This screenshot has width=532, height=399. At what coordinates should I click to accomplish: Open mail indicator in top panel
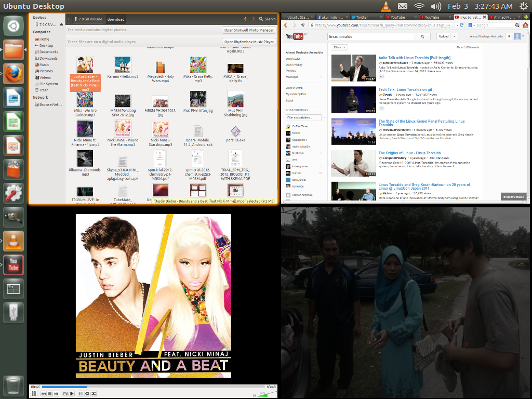(x=403, y=6)
